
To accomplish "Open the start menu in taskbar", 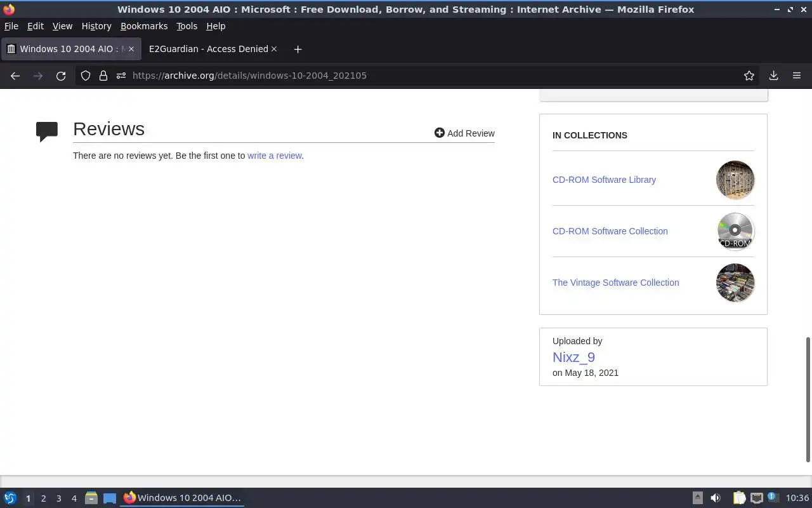I will 10,498.
